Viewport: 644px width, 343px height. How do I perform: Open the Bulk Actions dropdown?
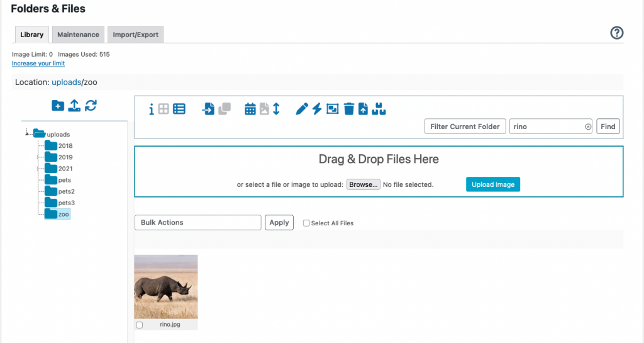point(198,222)
